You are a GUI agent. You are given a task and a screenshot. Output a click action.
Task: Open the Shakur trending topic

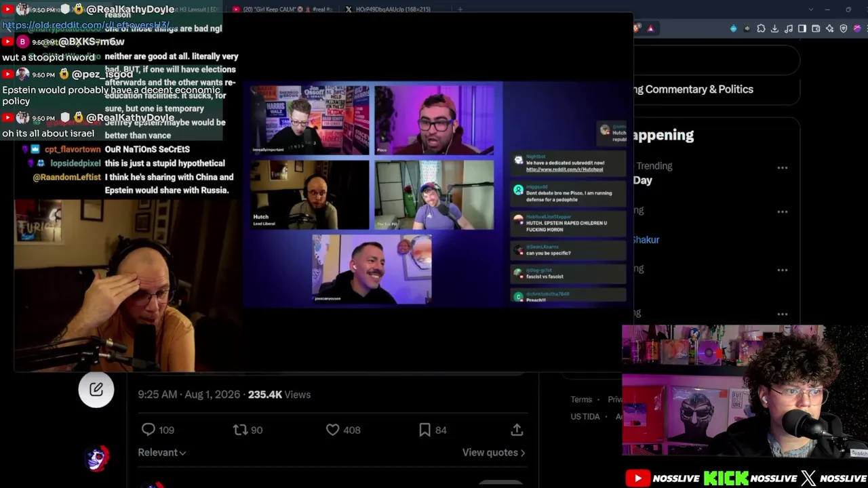[x=646, y=240]
